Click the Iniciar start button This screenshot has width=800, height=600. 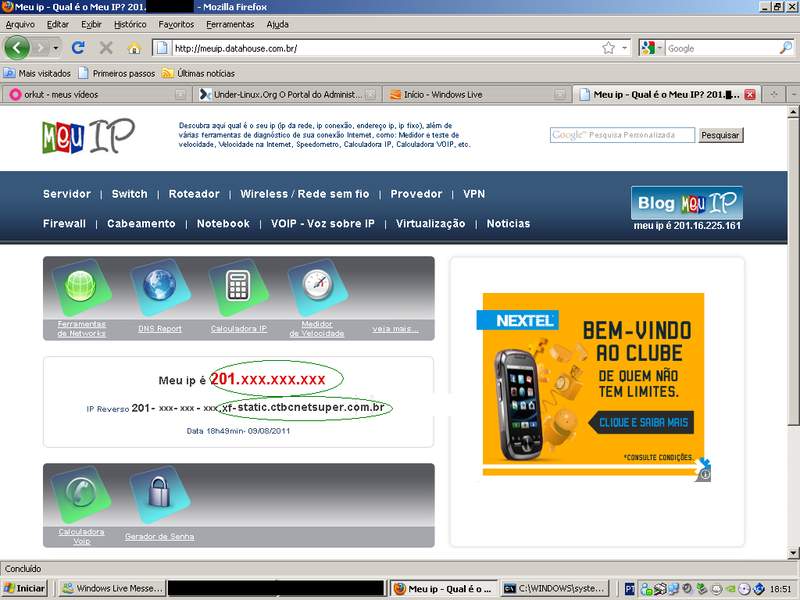[x=24, y=588]
